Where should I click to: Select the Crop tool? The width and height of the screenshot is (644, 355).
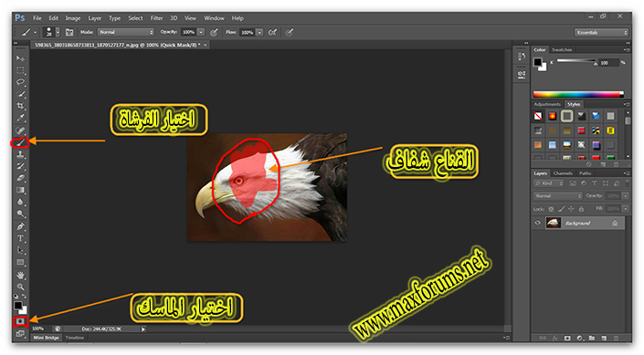point(20,106)
